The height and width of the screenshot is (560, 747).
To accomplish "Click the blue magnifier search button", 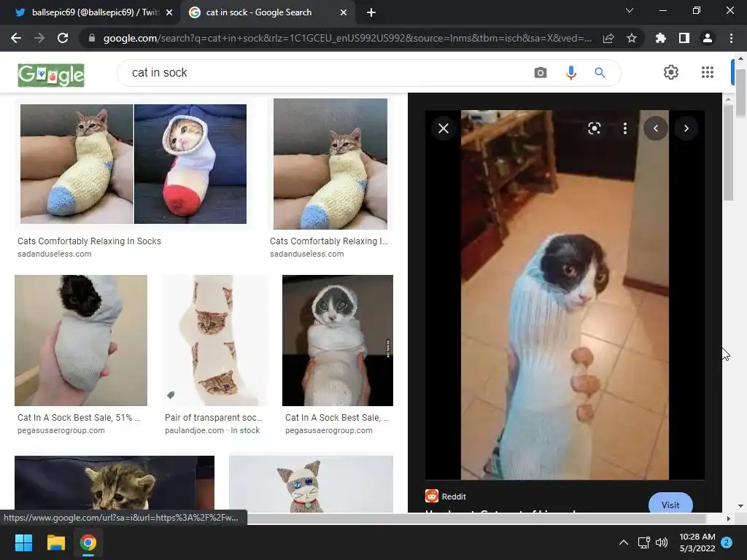I will 600,73.
